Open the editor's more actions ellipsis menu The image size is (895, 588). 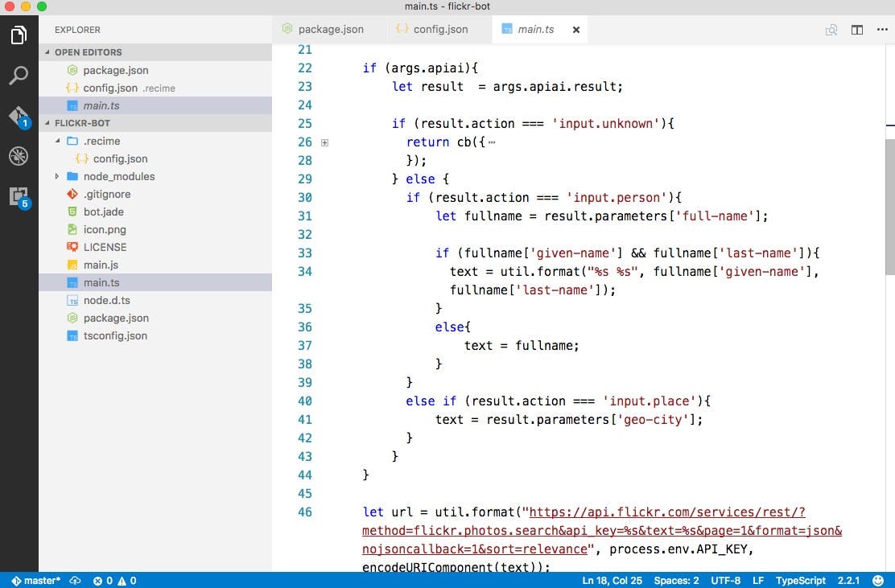coord(882,30)
